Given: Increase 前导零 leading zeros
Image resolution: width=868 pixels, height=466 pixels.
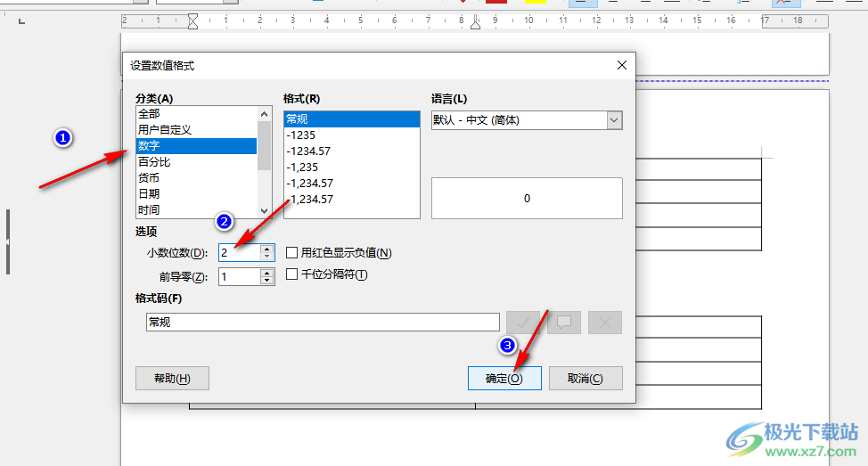Looking at the screenshot, I should (267, 273).
